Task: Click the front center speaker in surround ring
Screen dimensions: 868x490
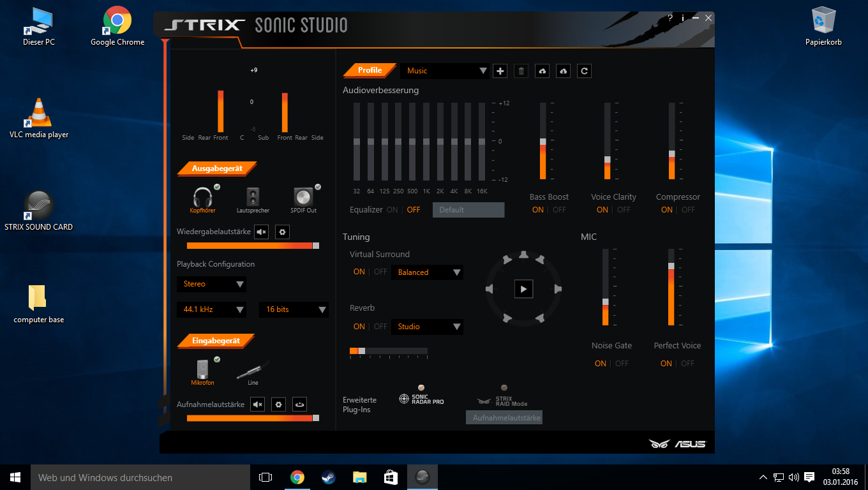Action: point(523,255)
